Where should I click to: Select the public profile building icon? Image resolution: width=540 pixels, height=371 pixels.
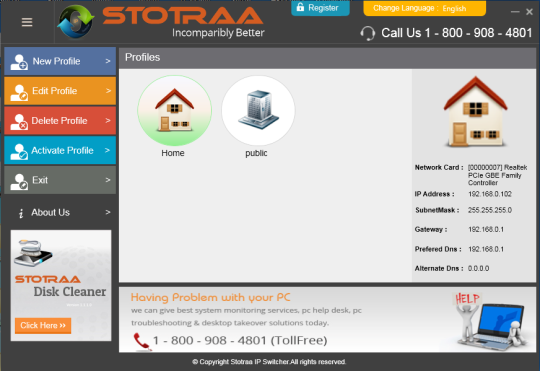pos(258,110)
